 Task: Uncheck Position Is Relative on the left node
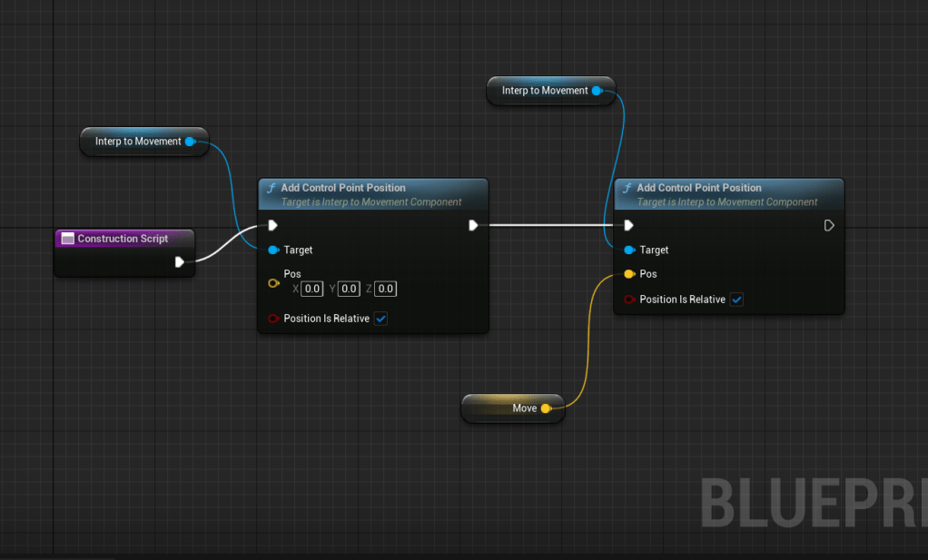click(x=380, y=319)
